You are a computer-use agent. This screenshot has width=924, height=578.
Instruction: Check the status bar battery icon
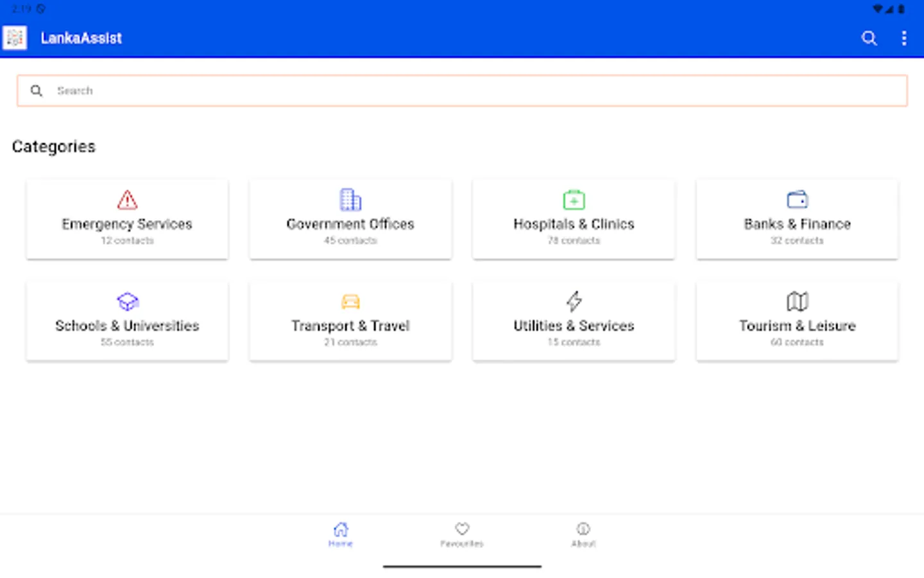902,9
